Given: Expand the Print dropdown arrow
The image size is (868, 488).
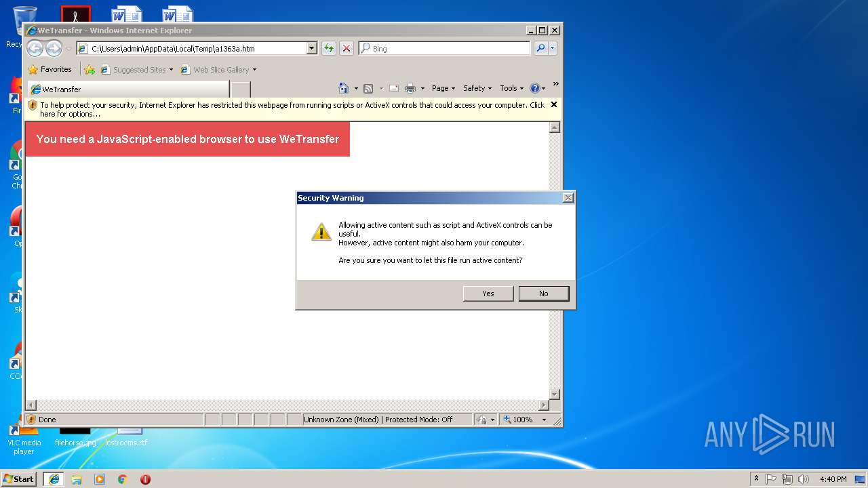Looking at the screenshot, I should pyautogui.click(x=422, y=88).
